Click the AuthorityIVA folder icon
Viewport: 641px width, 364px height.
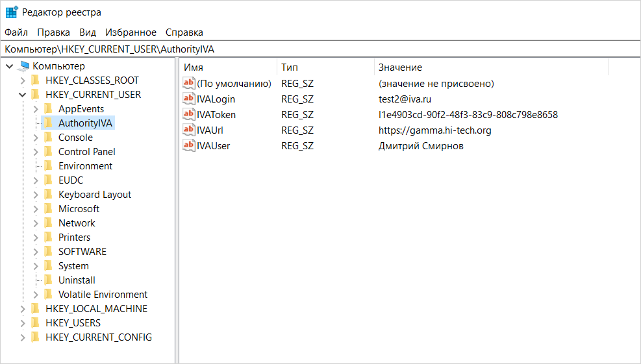point(48,123)
